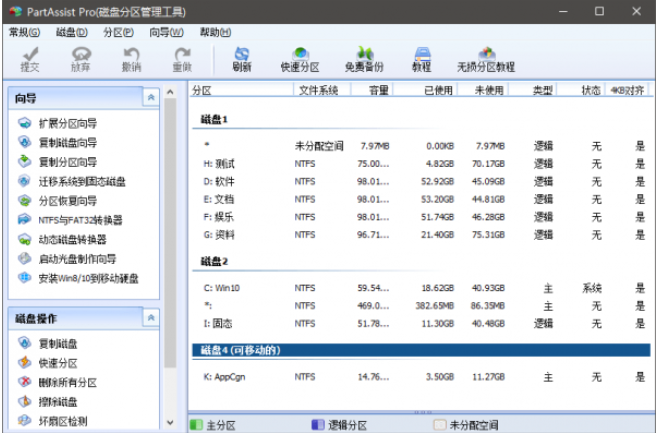Open the 教程 toolbar icon
The image size is (656, 433).
pos(422,59)
